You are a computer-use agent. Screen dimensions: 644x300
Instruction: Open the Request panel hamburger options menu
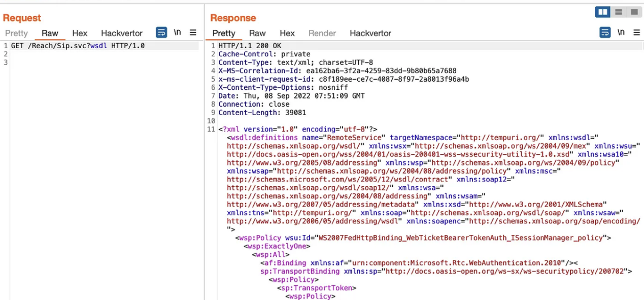(193, 32)
